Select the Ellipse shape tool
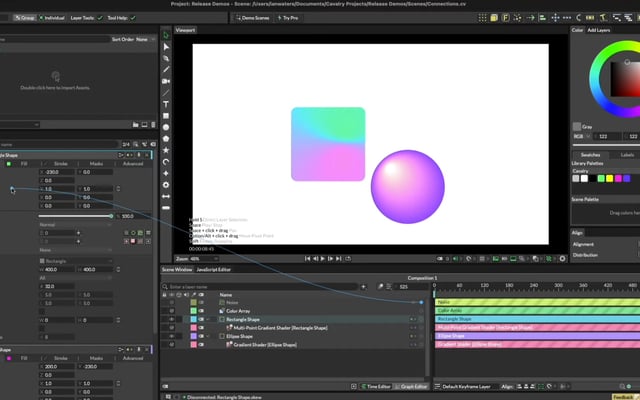The width and height of the screenshot is (640, 400). (166, 127)
